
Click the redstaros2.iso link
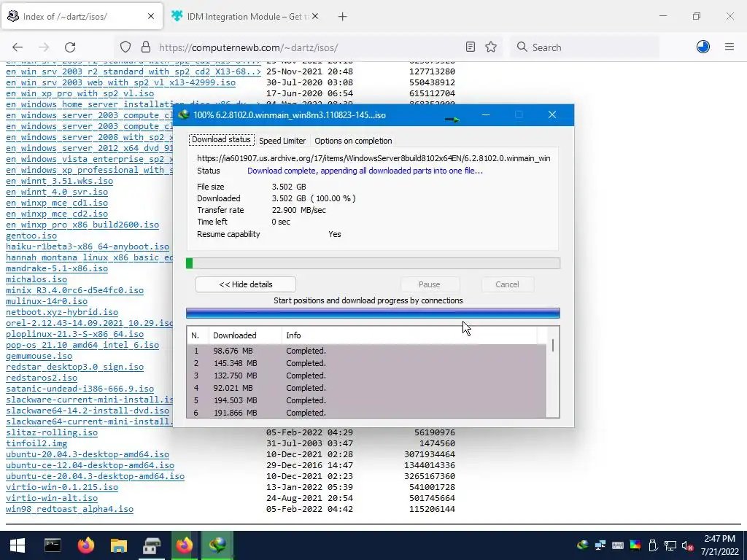42,378
